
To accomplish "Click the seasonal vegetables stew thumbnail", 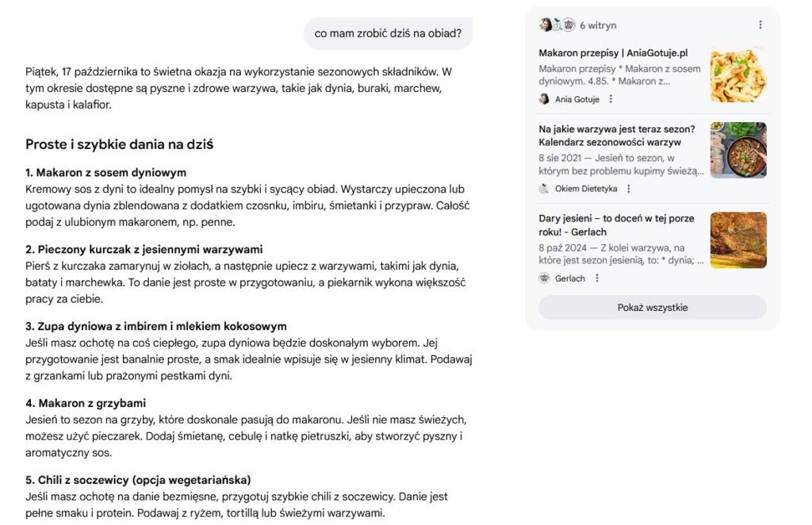I will (738, 150).
